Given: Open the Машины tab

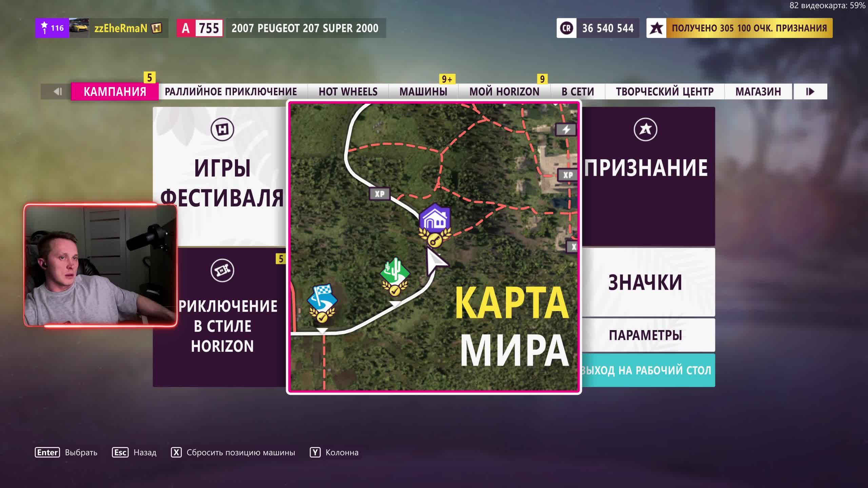Looking at the screenshot, I should 423,91.
